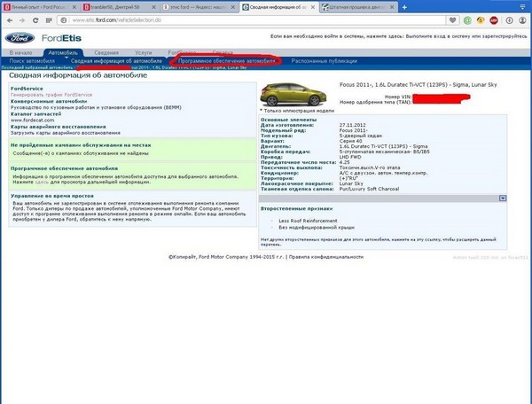Screen dimensions: 532x404
Task: Close the 'trambler58, Дмитрий 58' tab
Action: 153,7
